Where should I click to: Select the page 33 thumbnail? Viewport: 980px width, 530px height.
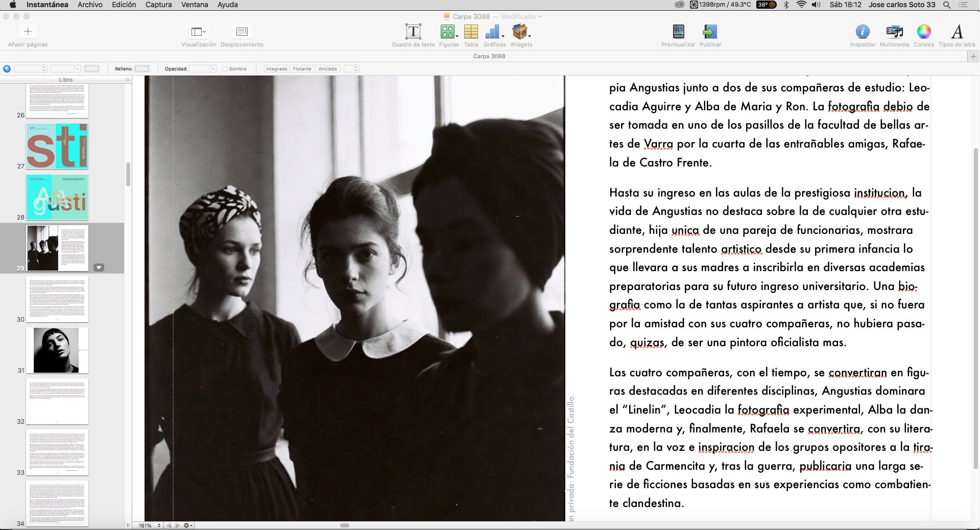tap(57, 452)
